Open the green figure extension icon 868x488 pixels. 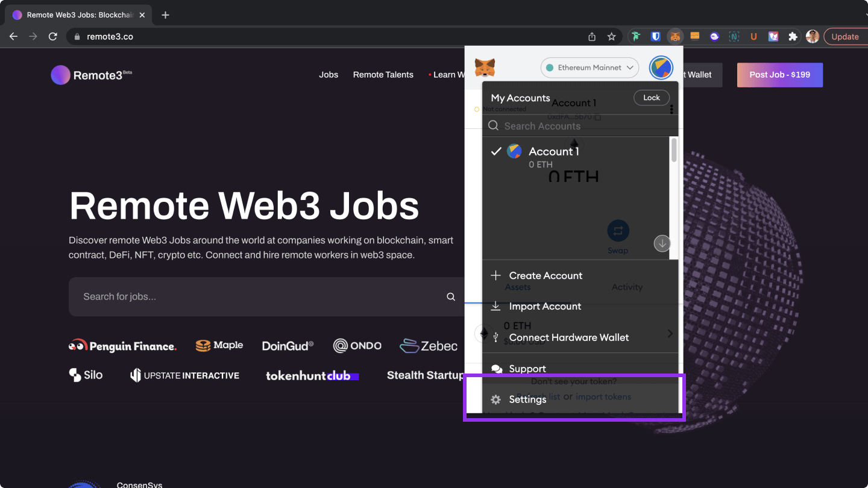pyautogui.click(x=635, y=37)
